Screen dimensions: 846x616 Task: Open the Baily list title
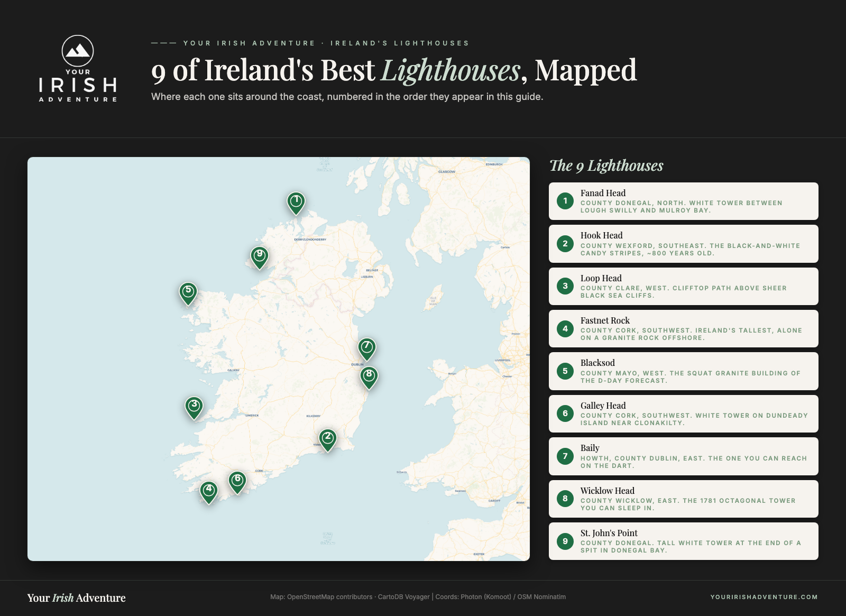pyautogui.click(x=590, y=448)
